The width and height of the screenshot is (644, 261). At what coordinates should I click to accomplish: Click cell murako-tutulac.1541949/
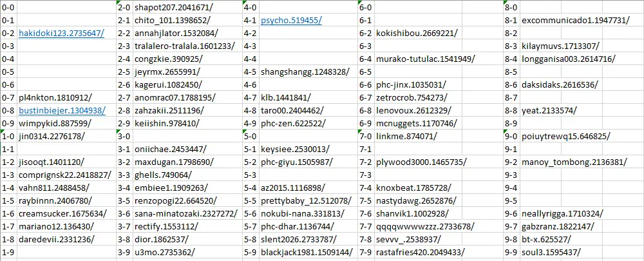(x=426, y=59)
